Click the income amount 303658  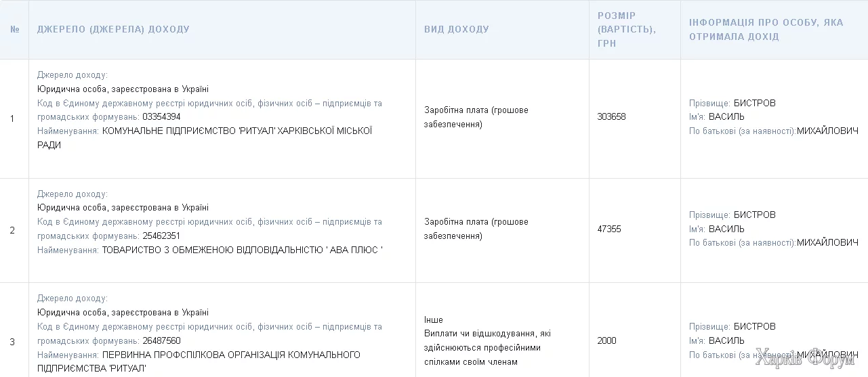[611, 116]
